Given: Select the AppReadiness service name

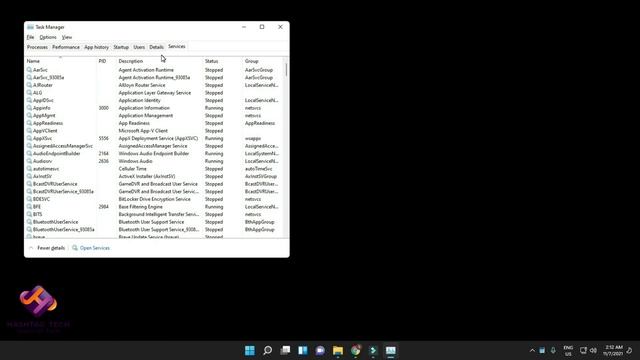Looking at the screenshot, I should click(48, 123).
